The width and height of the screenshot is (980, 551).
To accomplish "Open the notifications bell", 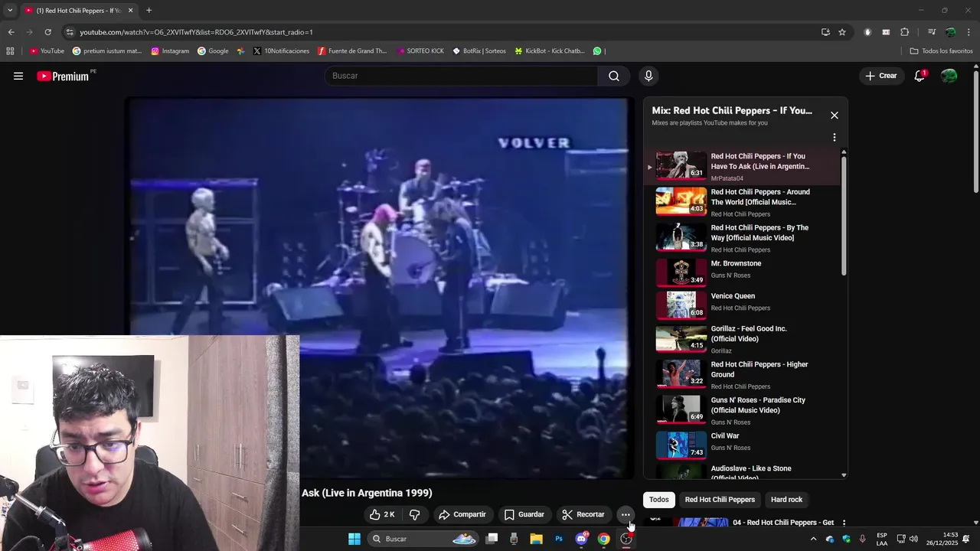I will (920, 76).
